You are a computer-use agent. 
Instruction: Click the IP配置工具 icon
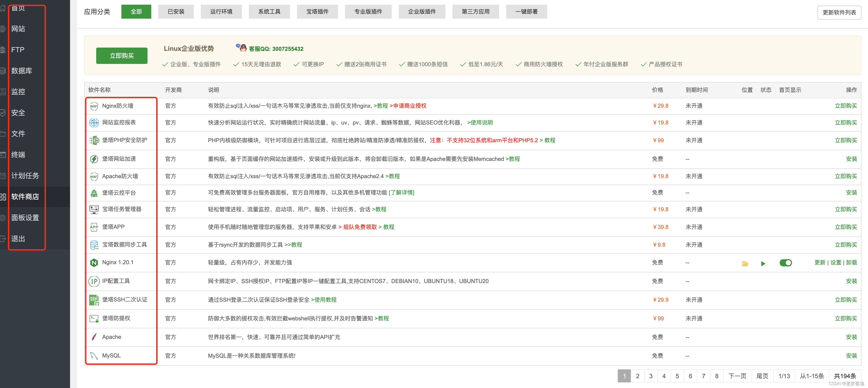click(94, 281)
